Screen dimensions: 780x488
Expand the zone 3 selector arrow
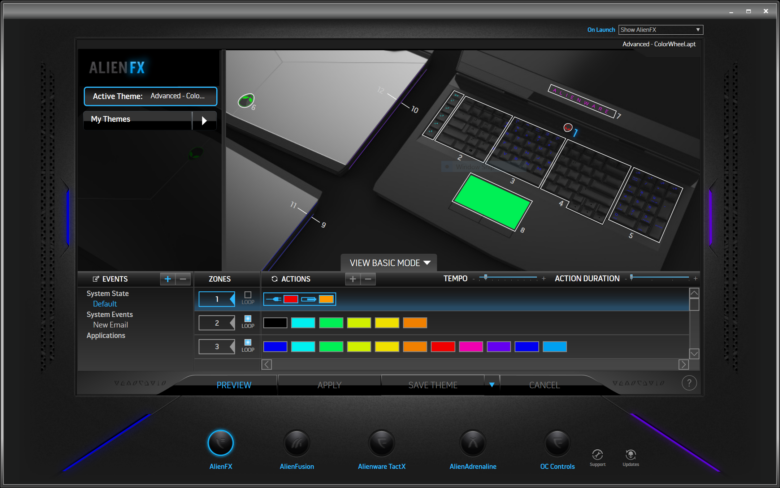click(231, 347)
